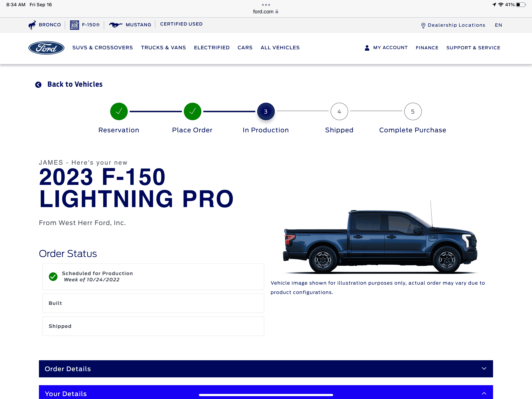Click the Certified Used link
Viewport: 532px width, 399px height.
click(181, 24)
